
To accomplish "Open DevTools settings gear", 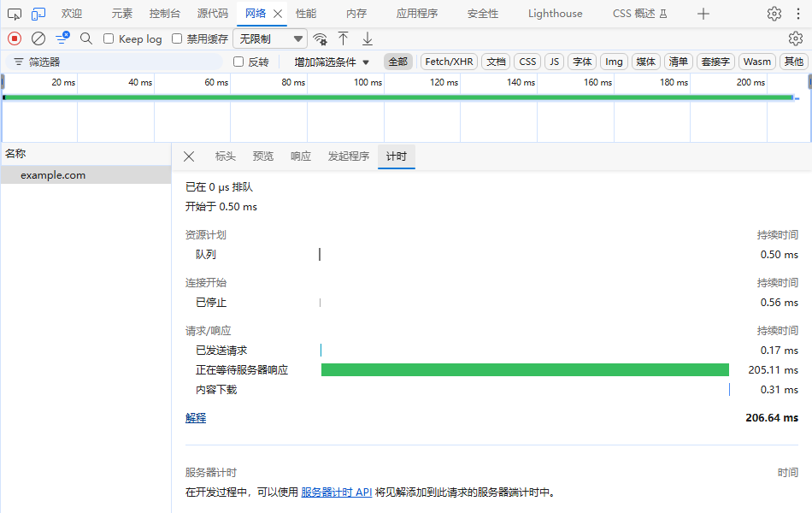I will 774,14.
